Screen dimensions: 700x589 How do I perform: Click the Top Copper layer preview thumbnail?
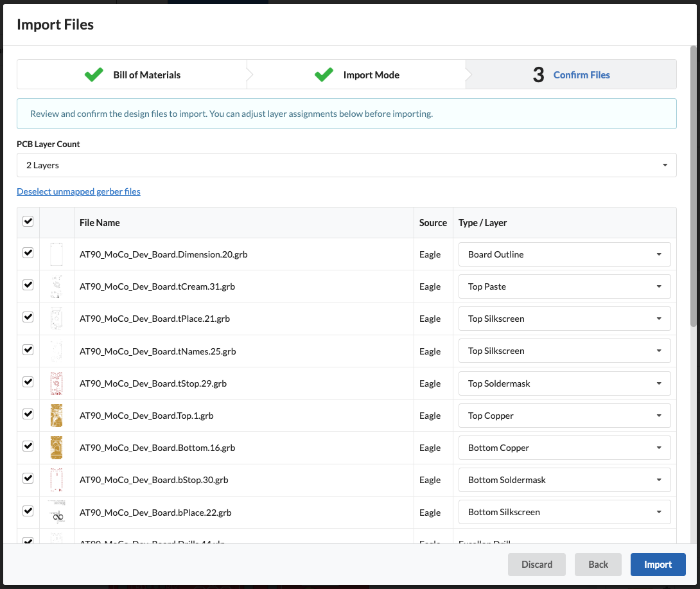pyautogui.click(x=57, y=416)
